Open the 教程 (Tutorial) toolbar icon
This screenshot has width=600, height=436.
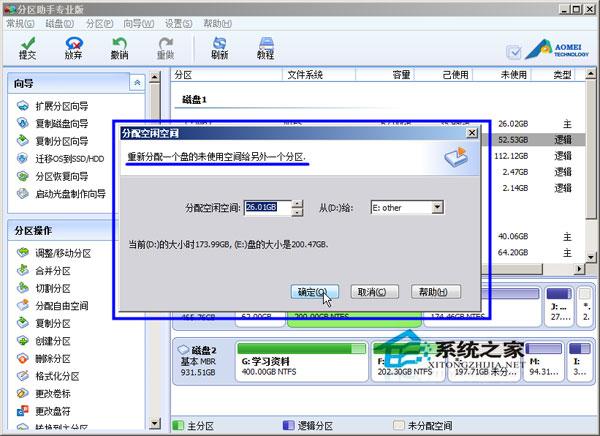coord(266,48)
